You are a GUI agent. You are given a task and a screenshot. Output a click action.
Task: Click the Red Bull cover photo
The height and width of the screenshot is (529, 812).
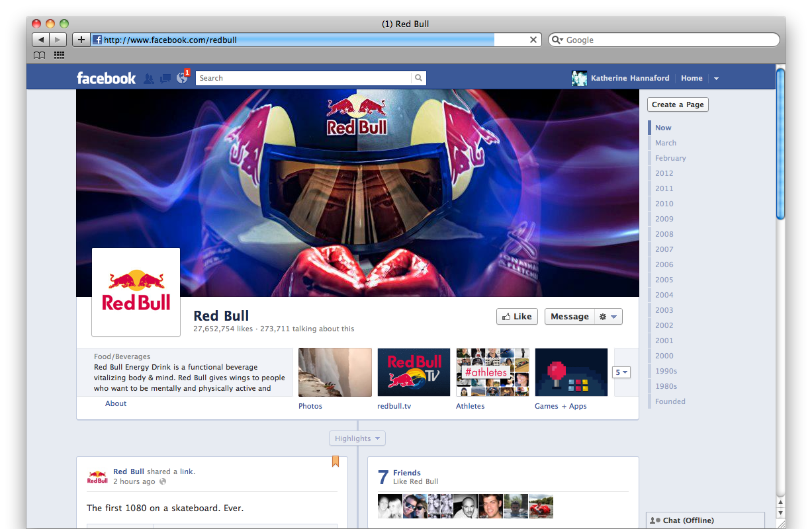click(x=357, y=193)
